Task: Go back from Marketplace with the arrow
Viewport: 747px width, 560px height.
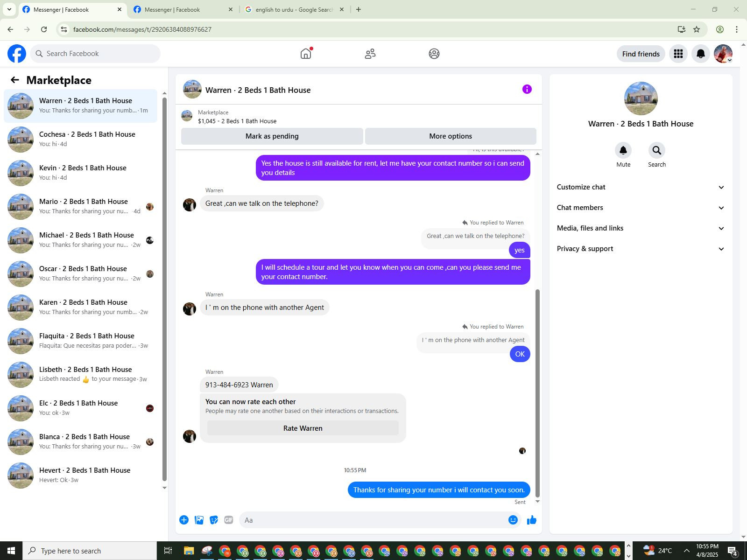Action: click(x=15, y=80)
